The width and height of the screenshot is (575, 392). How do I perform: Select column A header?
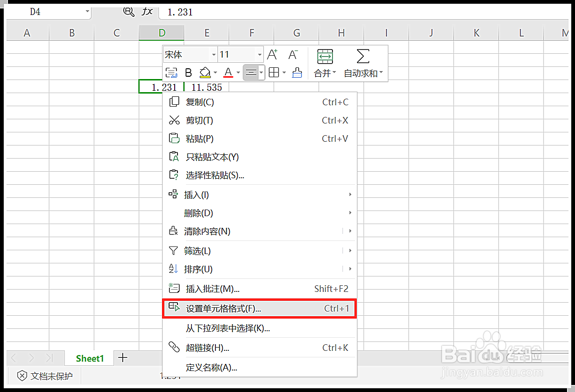[27, 33]
